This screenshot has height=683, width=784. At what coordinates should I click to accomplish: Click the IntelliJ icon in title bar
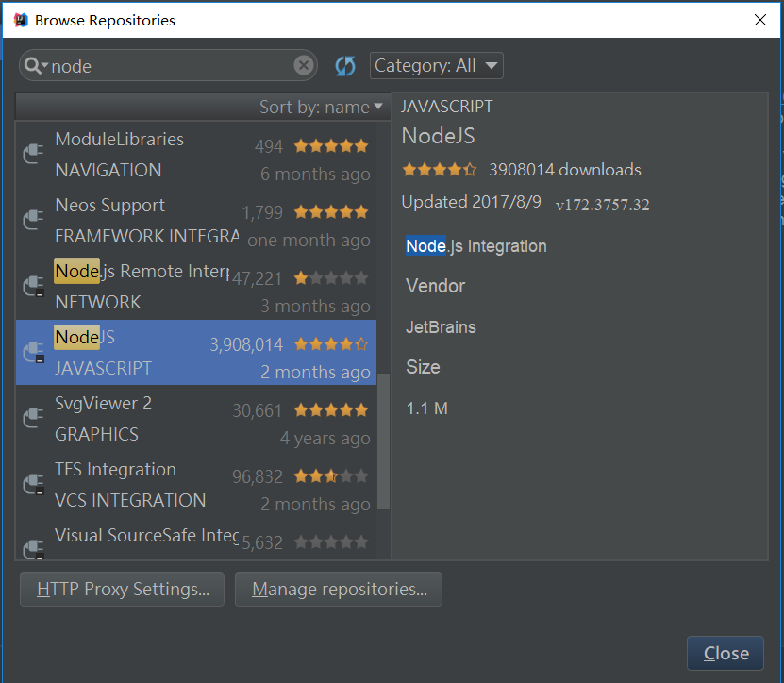(21, 20)
